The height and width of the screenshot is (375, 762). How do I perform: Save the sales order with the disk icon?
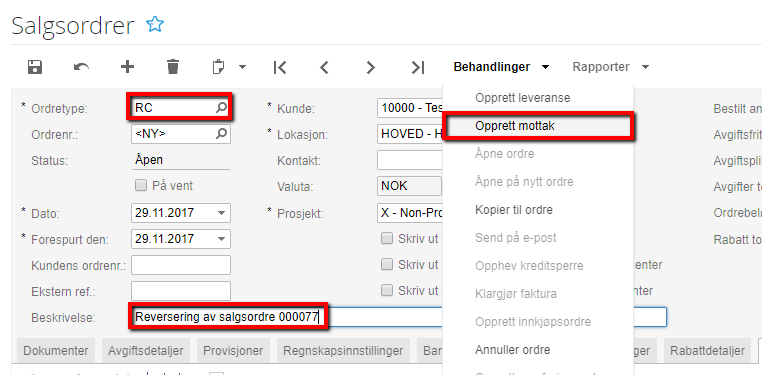[x=35, y=67]
